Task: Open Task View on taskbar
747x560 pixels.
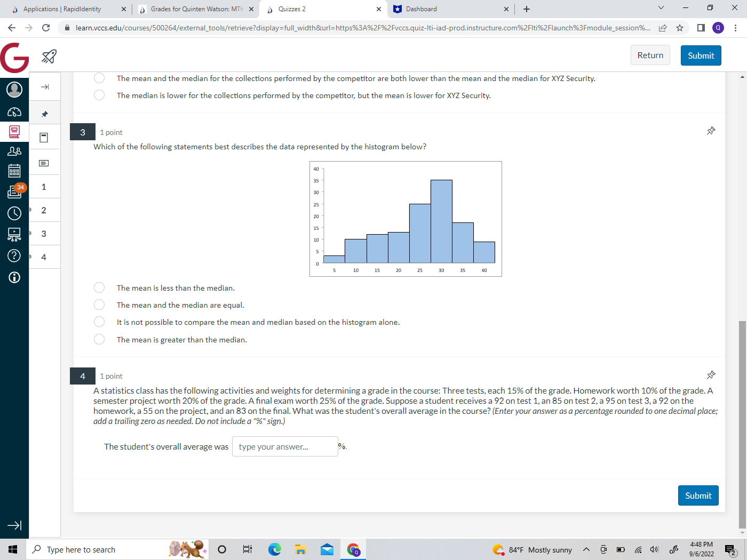Action: pyautogui.click(x=247, y=549)
